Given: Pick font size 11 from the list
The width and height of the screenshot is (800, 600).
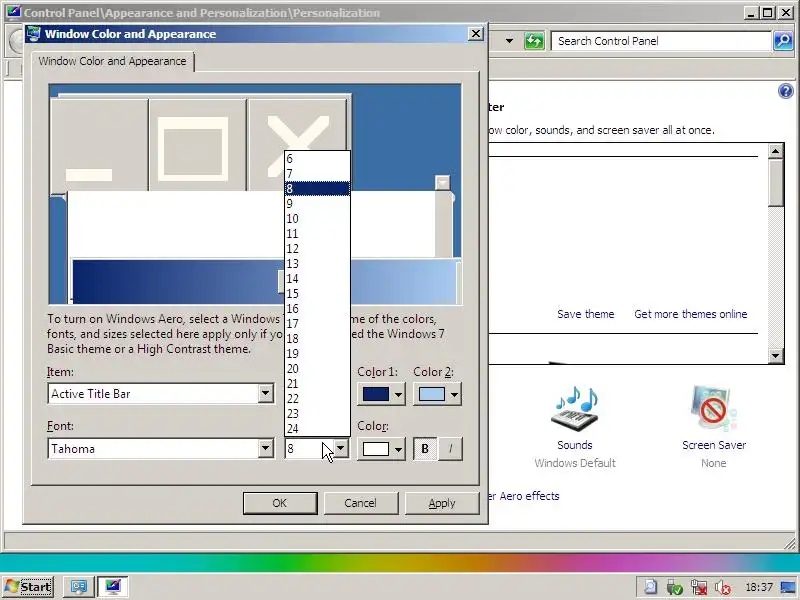Looking at the screenshot, I should 317,234.
